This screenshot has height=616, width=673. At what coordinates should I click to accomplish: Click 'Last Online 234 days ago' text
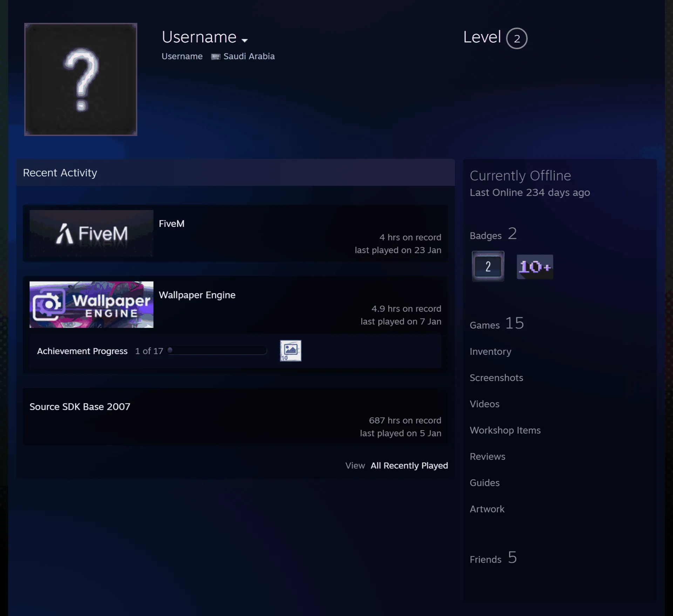tap(530, 192)
